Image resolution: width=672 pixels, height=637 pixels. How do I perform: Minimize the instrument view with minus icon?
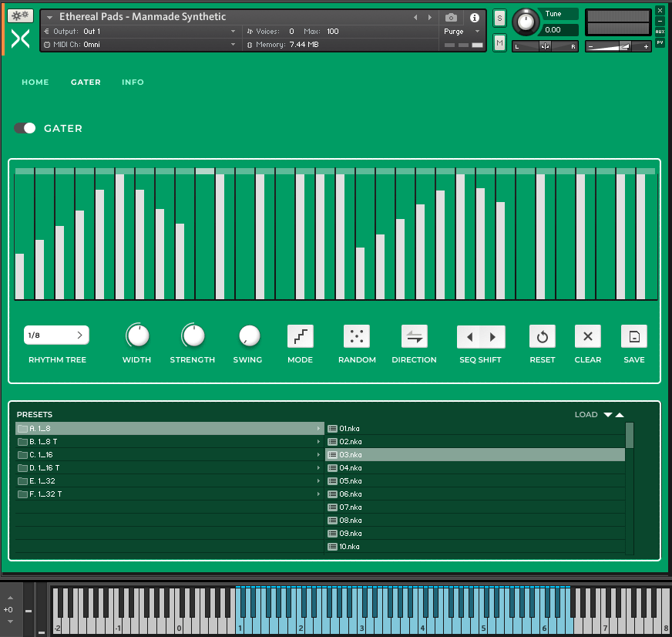pos(660,21)
